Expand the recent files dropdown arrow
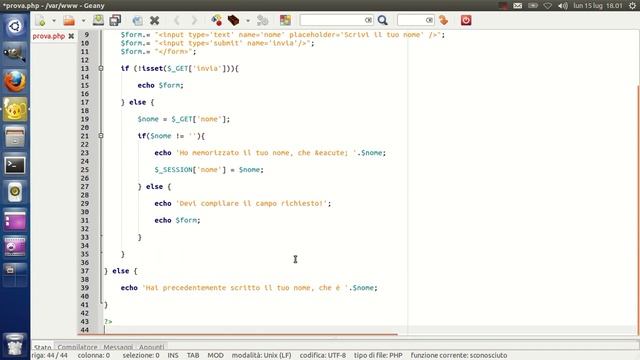The image size is (640, 360). pos(83,20)
